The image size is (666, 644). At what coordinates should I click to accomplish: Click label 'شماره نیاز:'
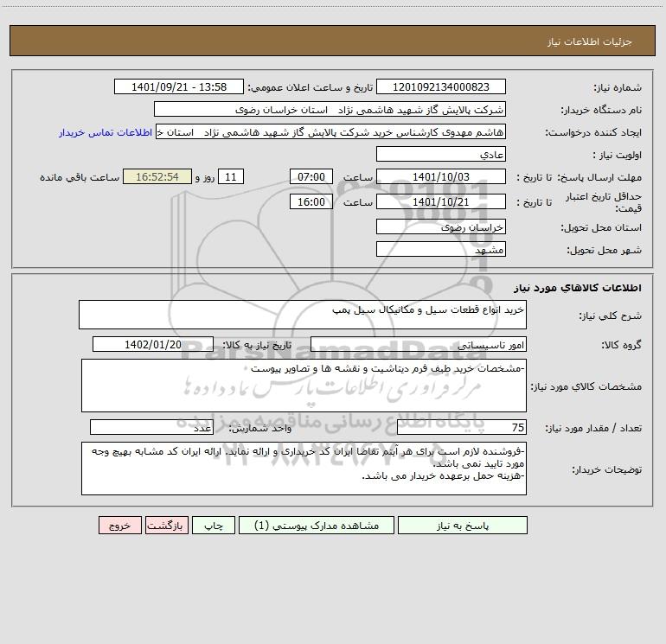click(618, 88)
